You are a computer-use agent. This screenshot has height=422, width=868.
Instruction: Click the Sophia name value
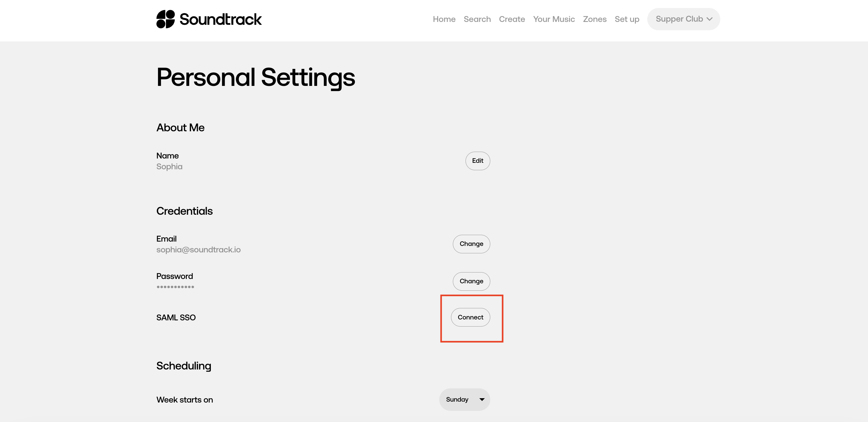[169, 167]
